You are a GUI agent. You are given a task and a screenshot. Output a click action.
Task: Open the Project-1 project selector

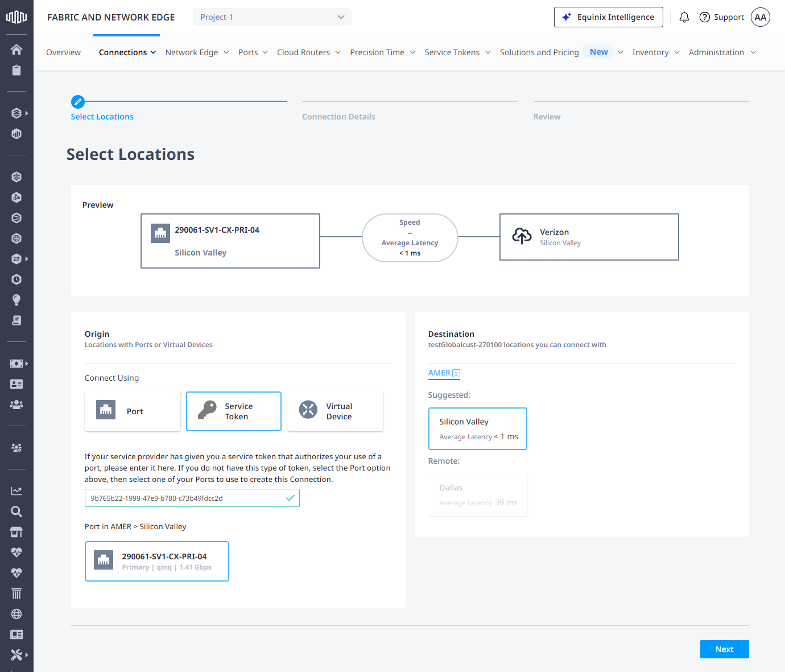[272, 17]
